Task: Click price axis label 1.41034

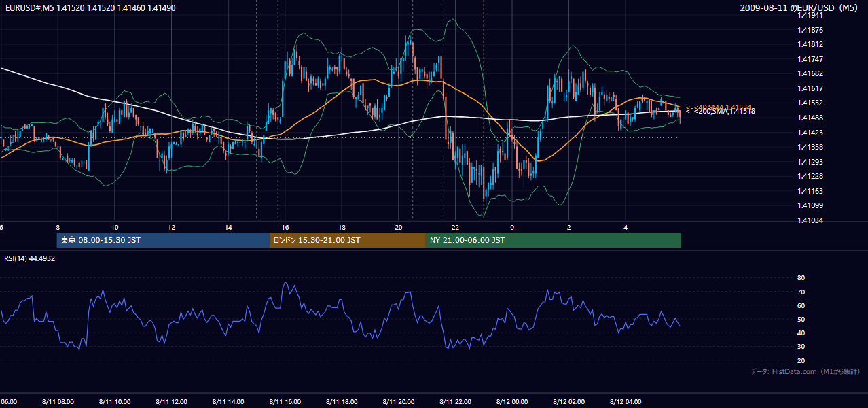Action: tap(811, 220)
